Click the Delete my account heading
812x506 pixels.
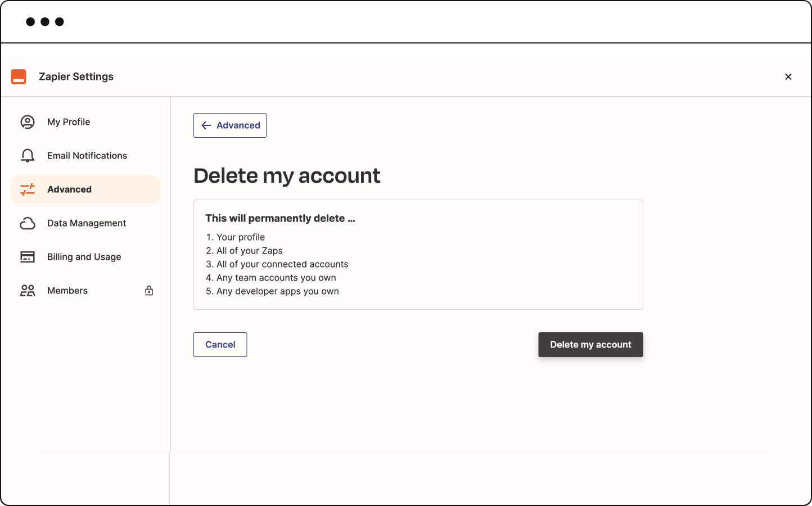(287, 176)
